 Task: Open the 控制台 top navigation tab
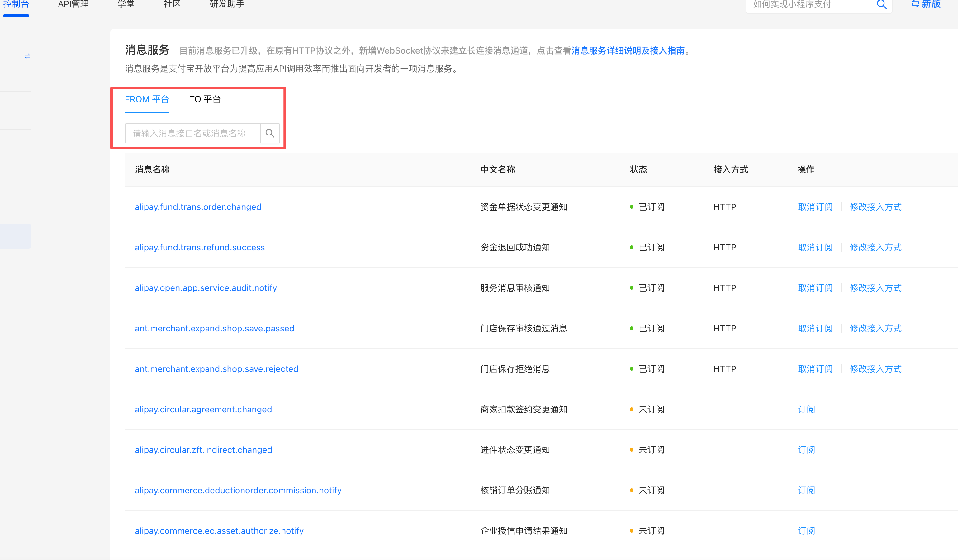tap(16, 5)
